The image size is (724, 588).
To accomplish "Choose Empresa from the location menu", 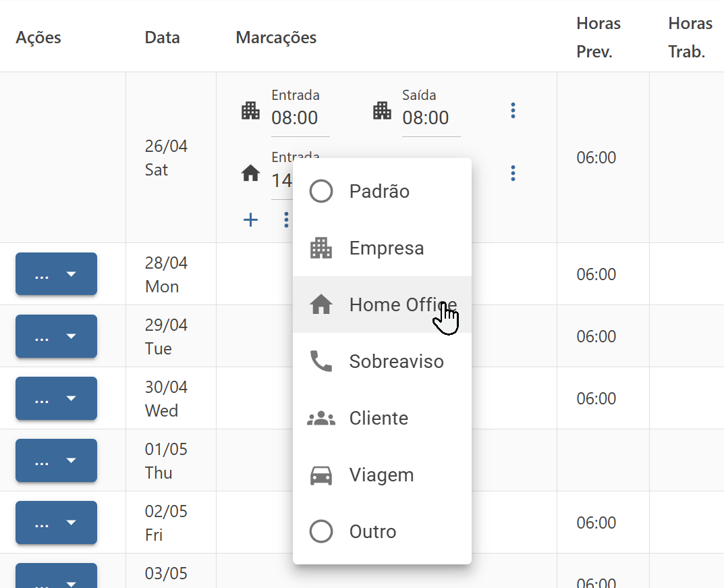I will [x=383, y=248].
